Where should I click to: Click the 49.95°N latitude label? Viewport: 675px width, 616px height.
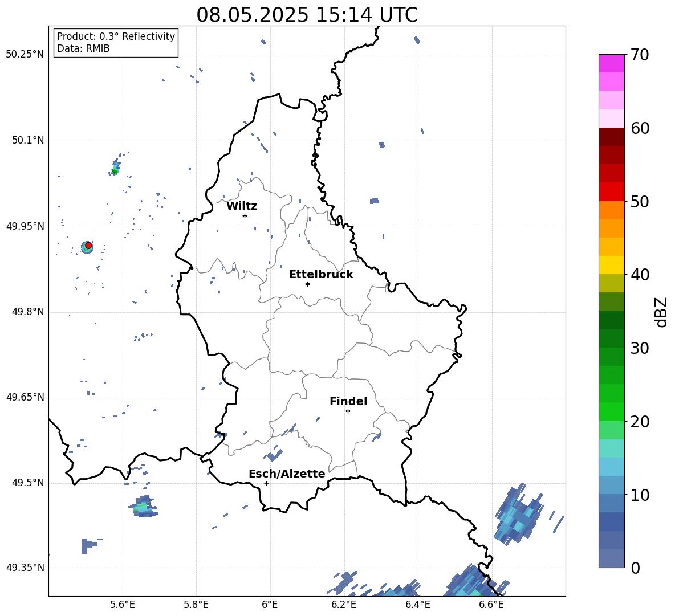click(x=25, y=226)
